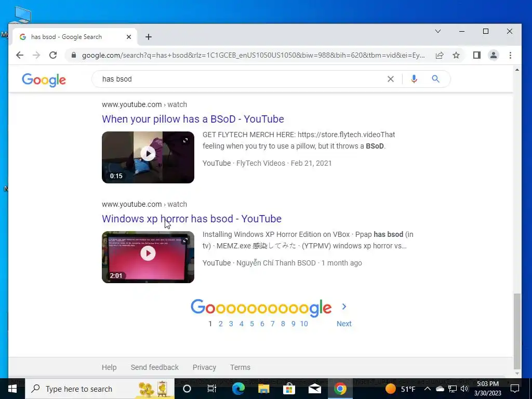Viewport: 532px width, 399px height.
Task: Go to results page 9
Action: [x=293, y=324]
